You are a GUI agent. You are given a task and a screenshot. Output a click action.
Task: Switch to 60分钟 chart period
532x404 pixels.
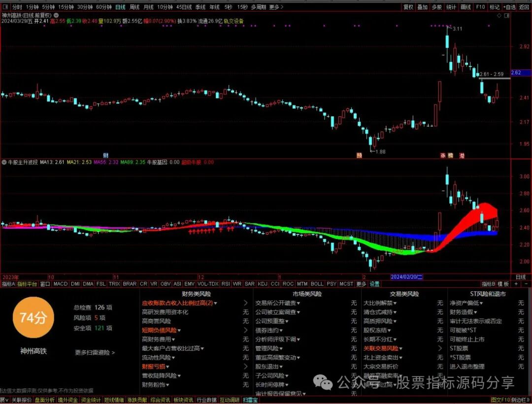point(103,7)
